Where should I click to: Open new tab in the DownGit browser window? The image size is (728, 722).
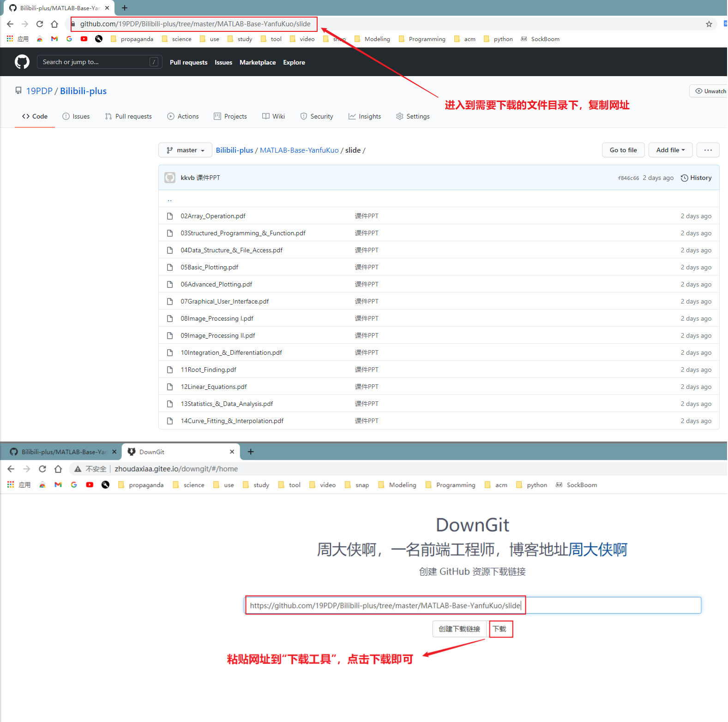tap(251, 452)
